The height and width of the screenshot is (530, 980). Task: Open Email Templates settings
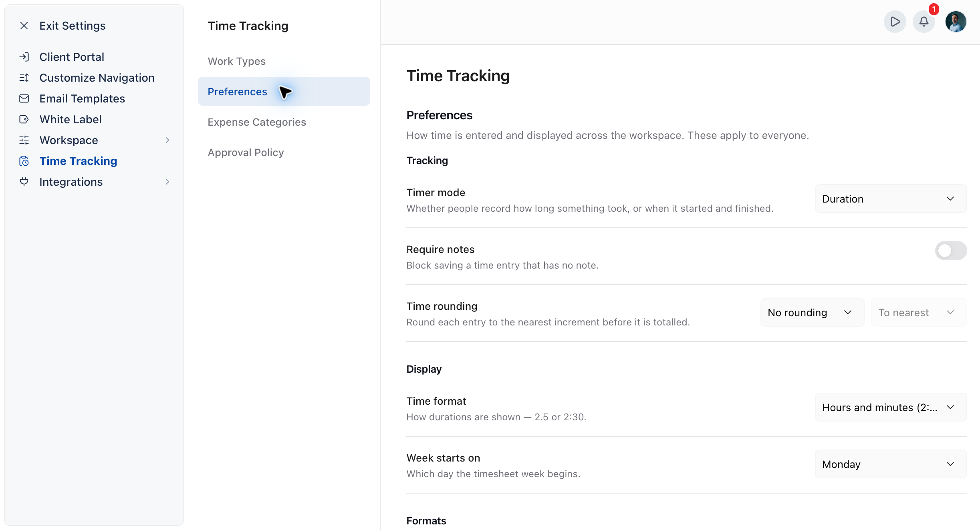pos(82,98)
